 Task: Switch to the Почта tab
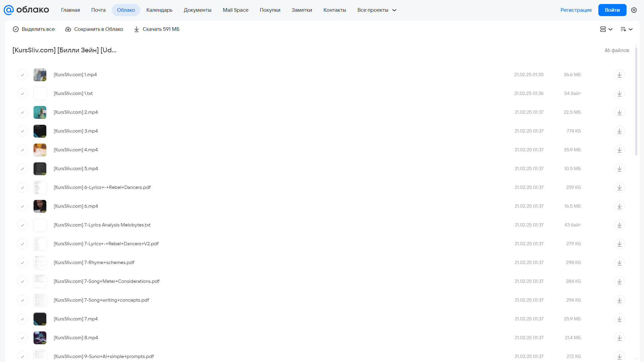point(98,10)
